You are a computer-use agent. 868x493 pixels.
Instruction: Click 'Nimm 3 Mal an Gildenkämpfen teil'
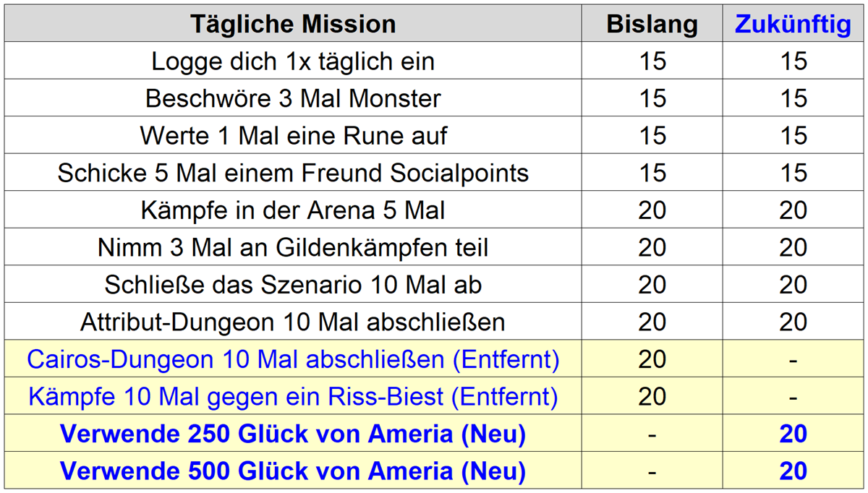(x=293, y=248)
